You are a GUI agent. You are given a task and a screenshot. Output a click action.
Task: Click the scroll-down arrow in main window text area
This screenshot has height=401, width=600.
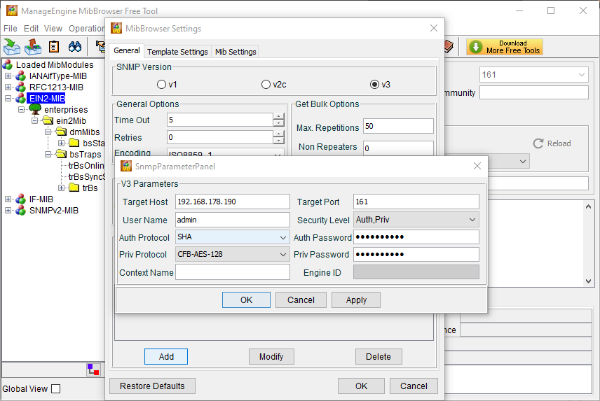(x=588, y=281)
